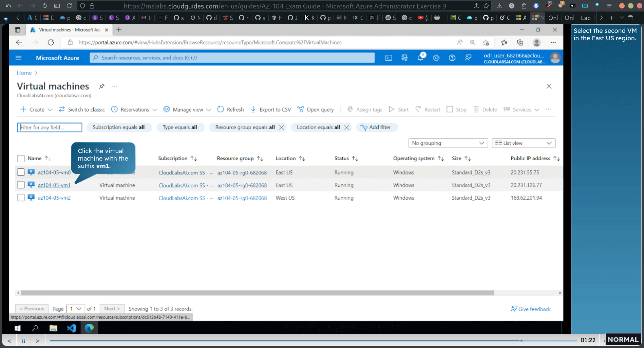
Task: Pause the guide playback
Action: point(23,341)
